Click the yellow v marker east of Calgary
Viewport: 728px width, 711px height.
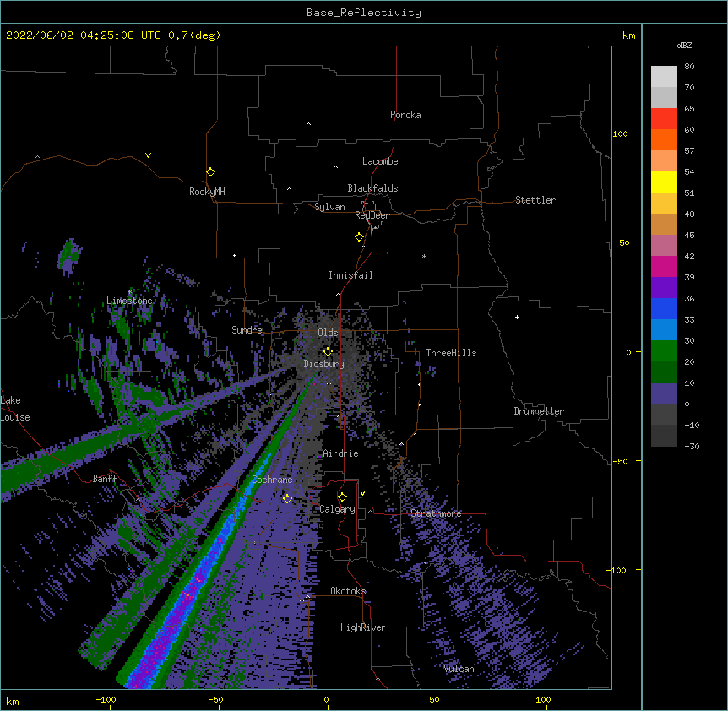pos(362,493)
